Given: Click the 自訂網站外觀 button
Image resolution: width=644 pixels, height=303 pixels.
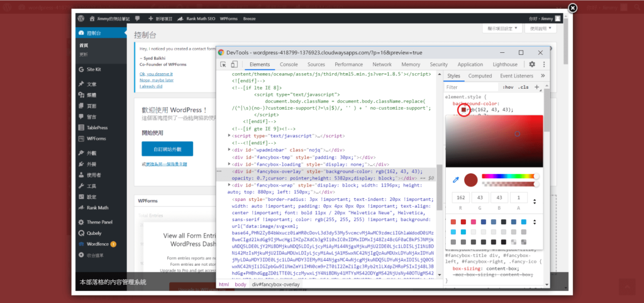Looking at the screenshot, I should [167, 149].
